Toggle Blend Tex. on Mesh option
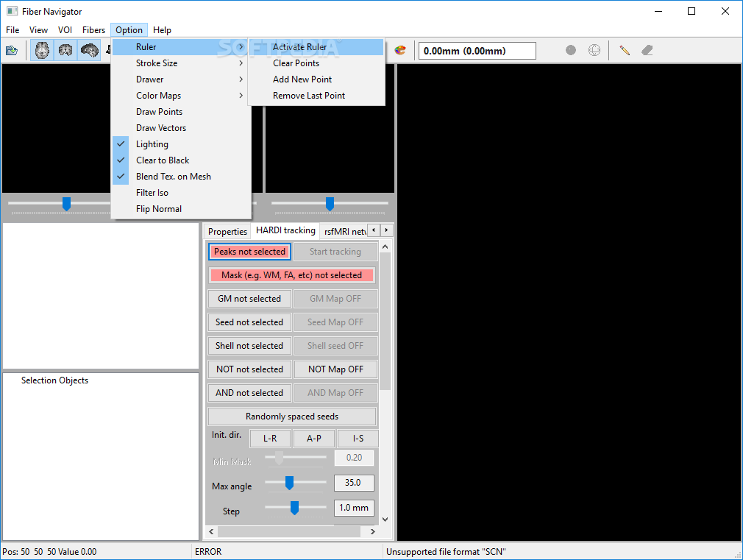 181,177
